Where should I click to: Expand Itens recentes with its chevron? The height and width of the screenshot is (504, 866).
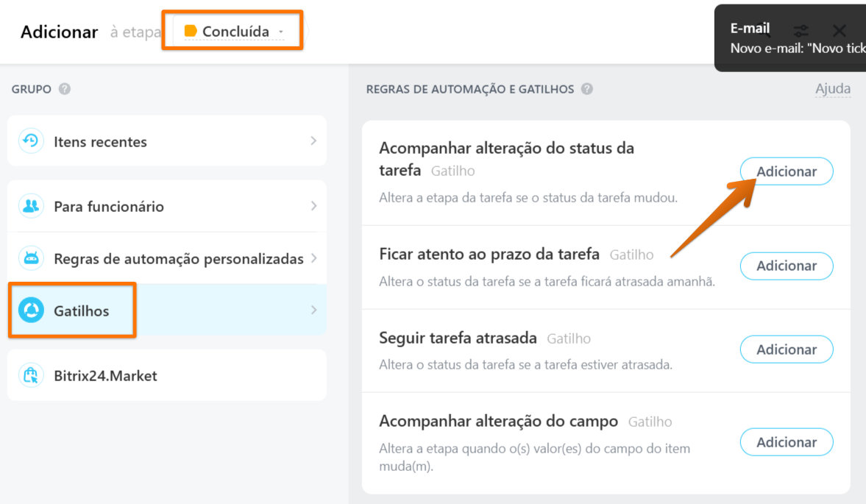click(313, 141)
